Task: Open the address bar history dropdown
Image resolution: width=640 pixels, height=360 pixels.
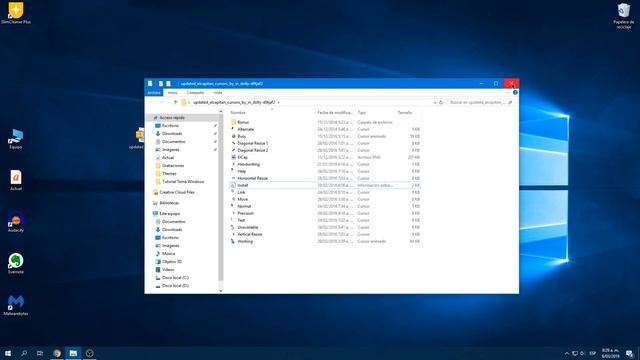Action: tap(435, 102)
